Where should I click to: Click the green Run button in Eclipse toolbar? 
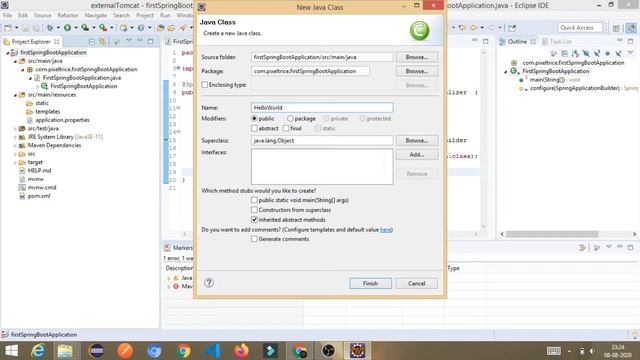[x=67, y=28]
